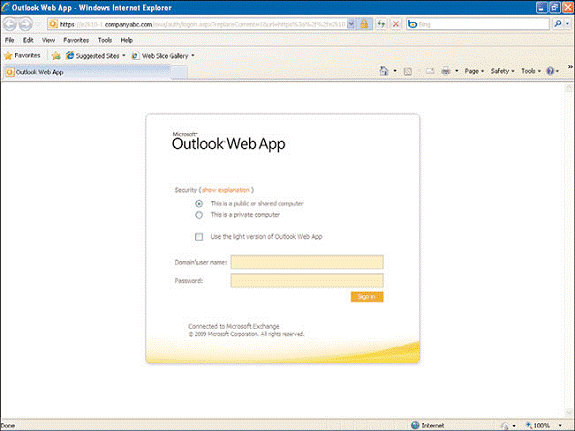Enable the light version of Outlook Web App
Viewport: 575px width, 431px height.
[199, 237]
